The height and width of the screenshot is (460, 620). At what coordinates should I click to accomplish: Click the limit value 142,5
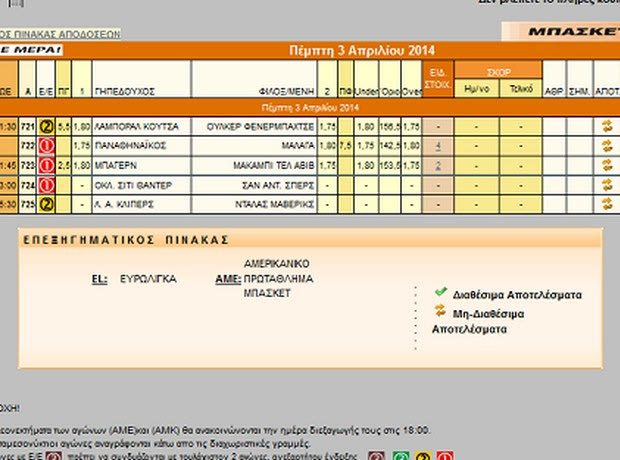(x=390, y=146)
